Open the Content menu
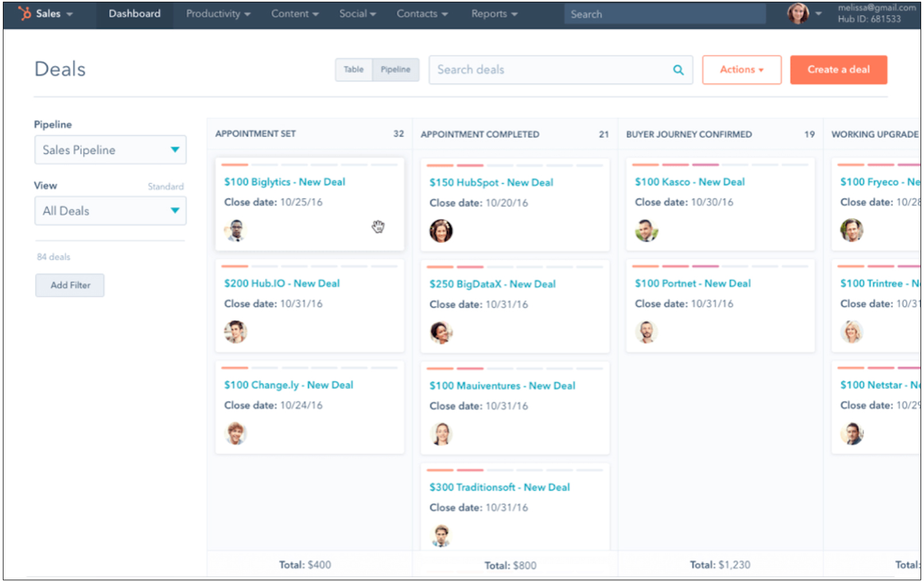 (x=295, y=14)
